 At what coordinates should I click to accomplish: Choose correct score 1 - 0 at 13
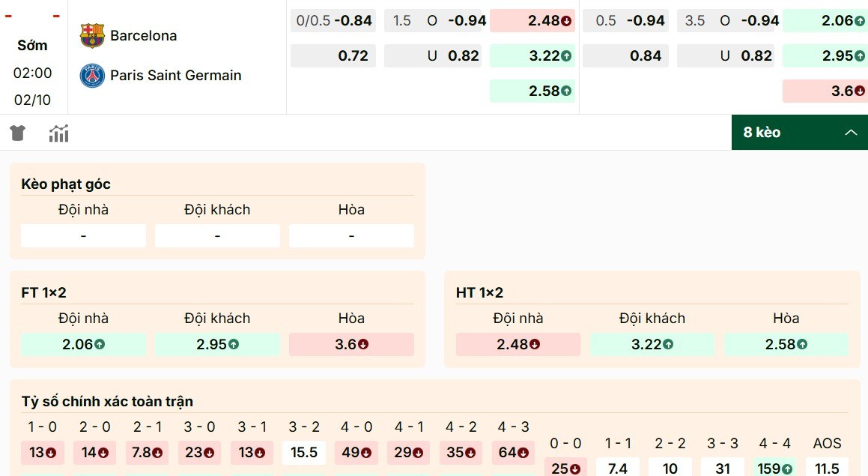[42, 453]
